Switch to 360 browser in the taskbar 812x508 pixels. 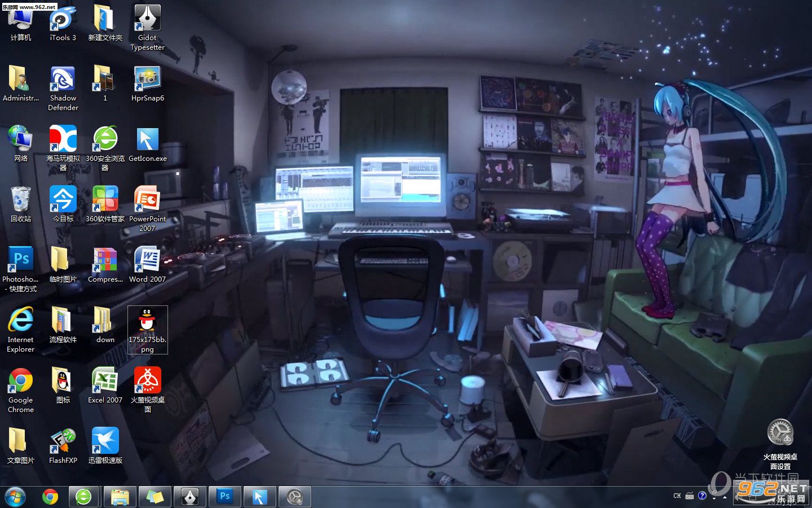(x=84, y=497)
